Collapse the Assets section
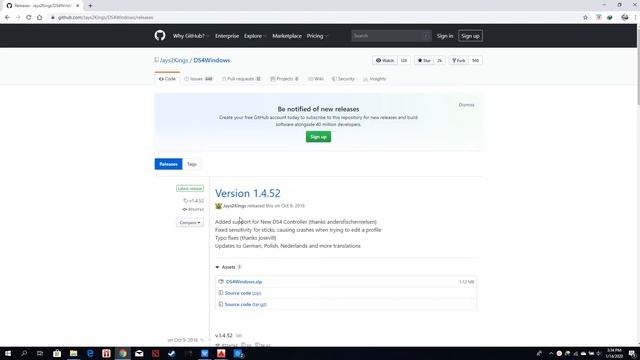Screen dimensions: 640x360 tap(228, 267)
